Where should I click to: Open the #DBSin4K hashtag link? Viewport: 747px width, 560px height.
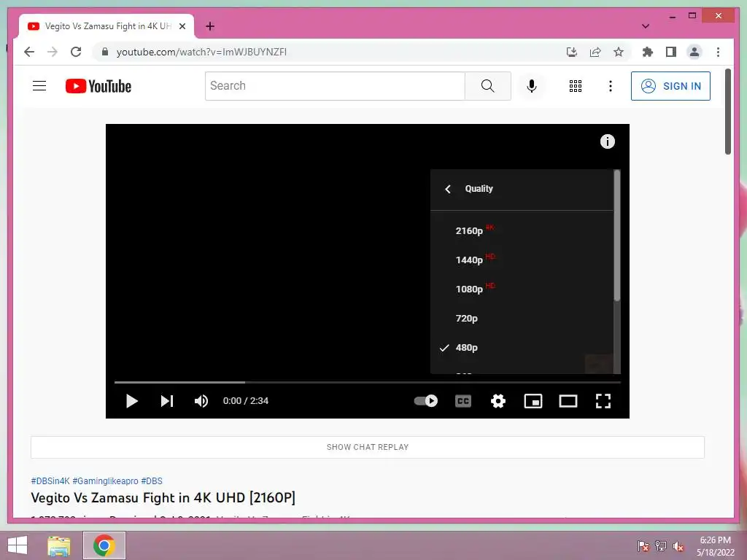50,481
